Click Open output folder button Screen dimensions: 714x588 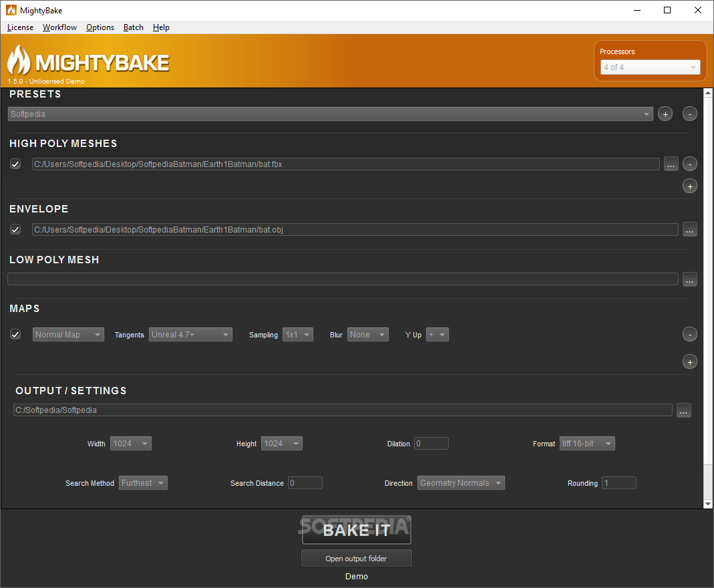point(357,559)
